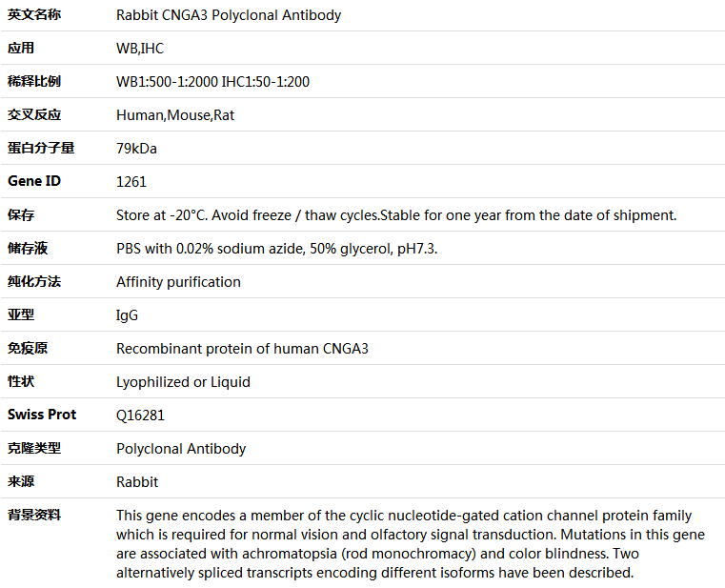
Task: Click the Rabbit source value
Action: pos(137,482)
